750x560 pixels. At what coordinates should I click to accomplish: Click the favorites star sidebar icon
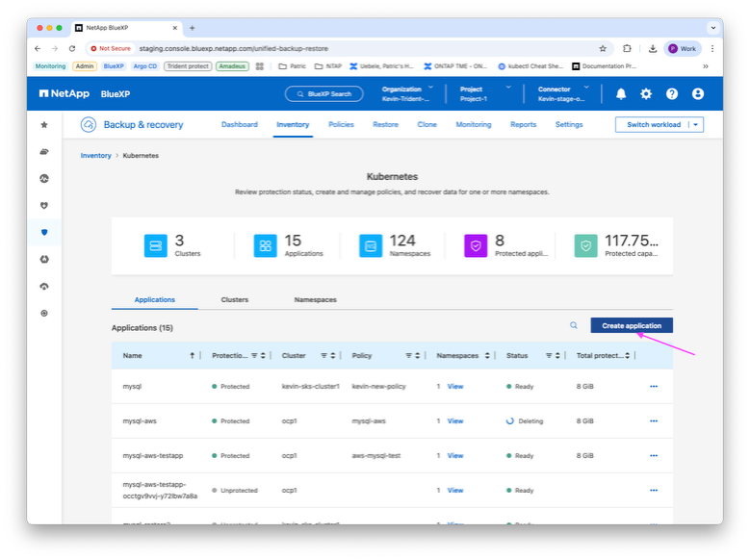(44, 125)
